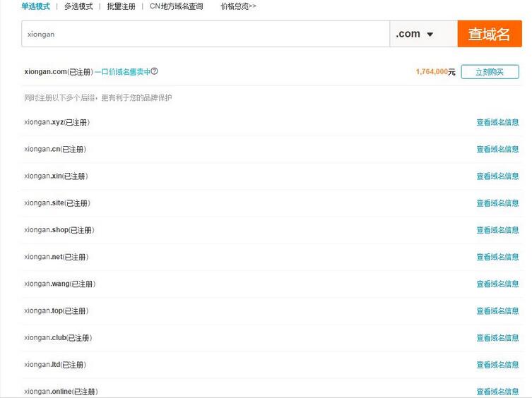Viewport: 532px width, 398px height.
Task: View domain info for xiongan.club
Action: coord(497,338)
